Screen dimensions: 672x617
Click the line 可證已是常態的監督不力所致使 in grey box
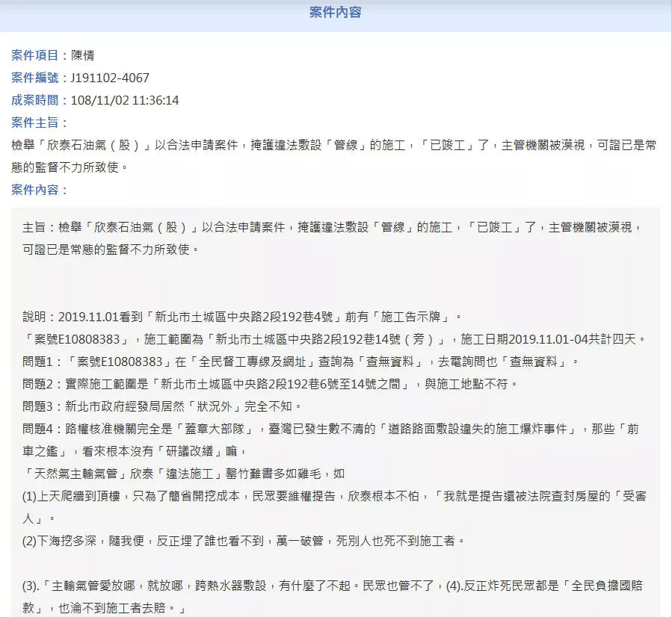point(111,249)
